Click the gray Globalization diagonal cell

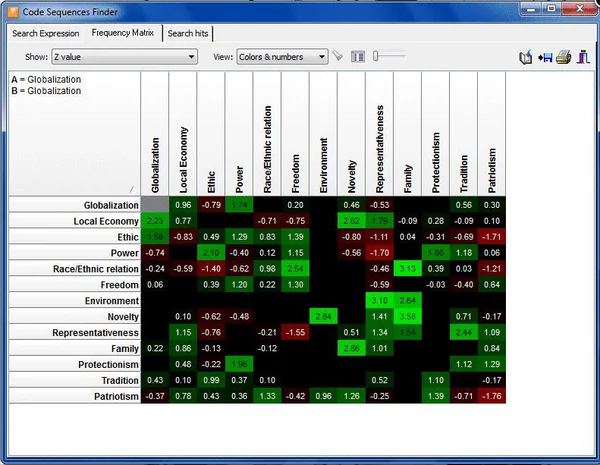click(155, 205)
